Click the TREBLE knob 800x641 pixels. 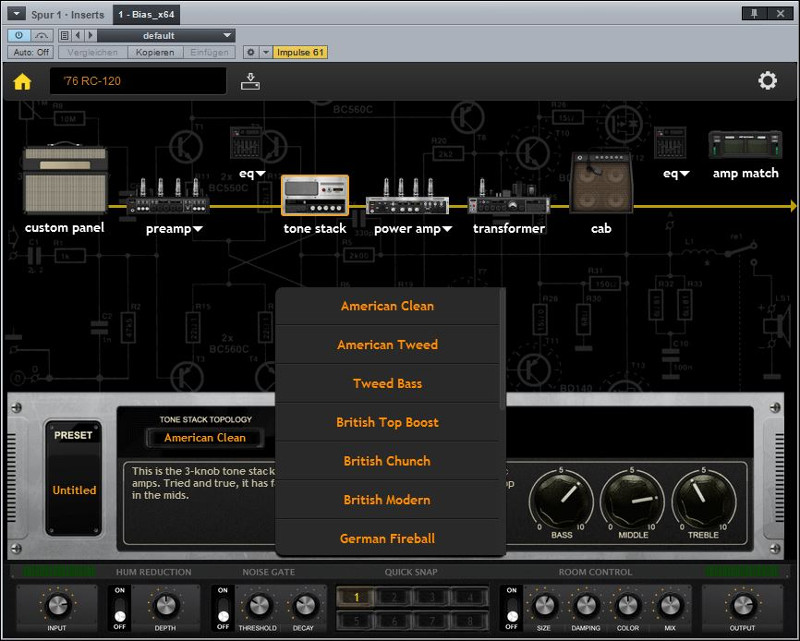[704, 499]
